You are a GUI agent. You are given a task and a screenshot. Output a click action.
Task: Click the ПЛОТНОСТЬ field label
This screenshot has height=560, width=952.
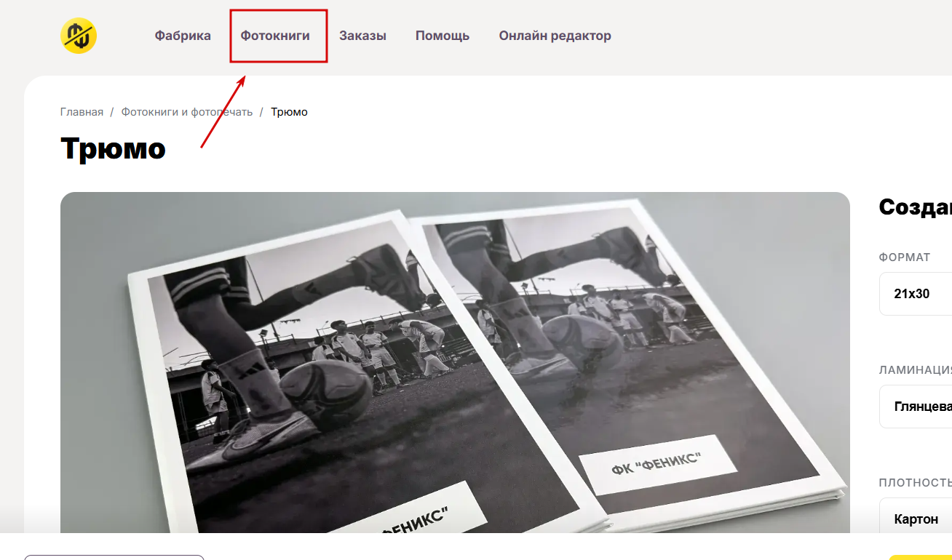pyautogui.click(x=916, y=483)
